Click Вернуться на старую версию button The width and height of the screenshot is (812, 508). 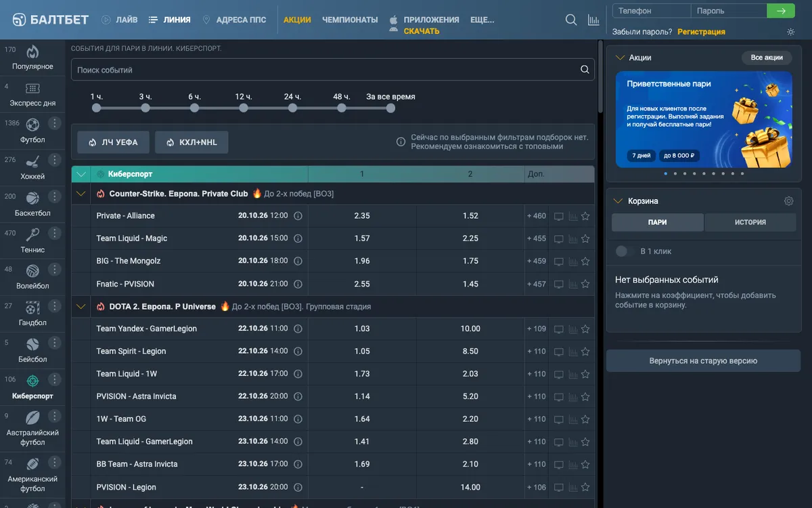coord(703,361)
